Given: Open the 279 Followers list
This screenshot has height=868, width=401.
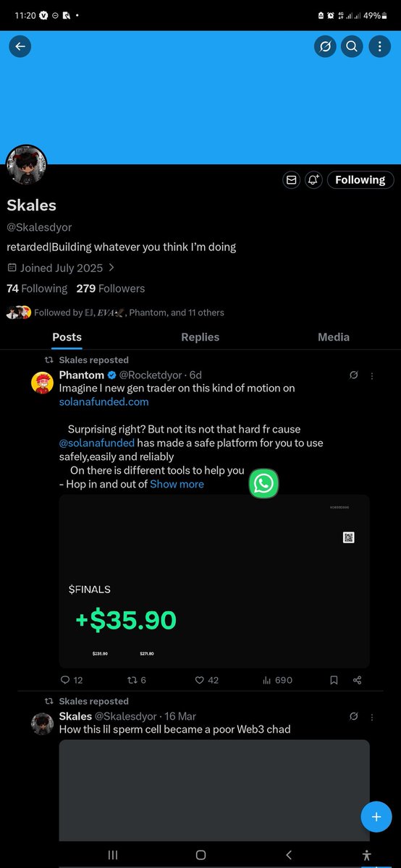Looking at the screenshot, I should pos(111,289).
